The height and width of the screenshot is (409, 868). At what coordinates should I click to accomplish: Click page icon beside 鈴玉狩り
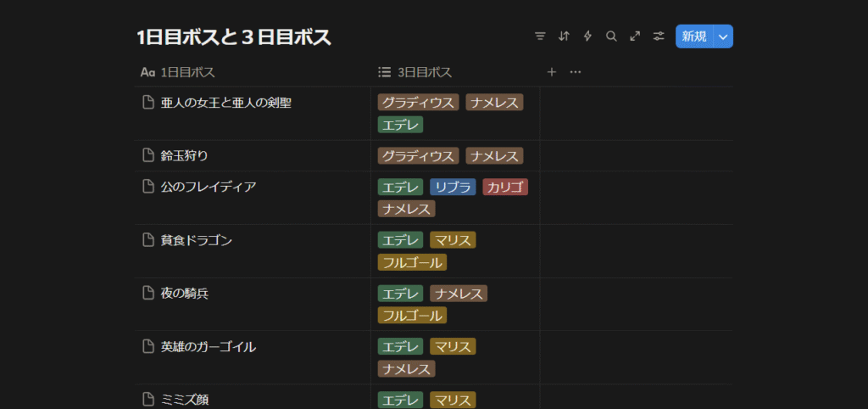click(x=148, y=155)
